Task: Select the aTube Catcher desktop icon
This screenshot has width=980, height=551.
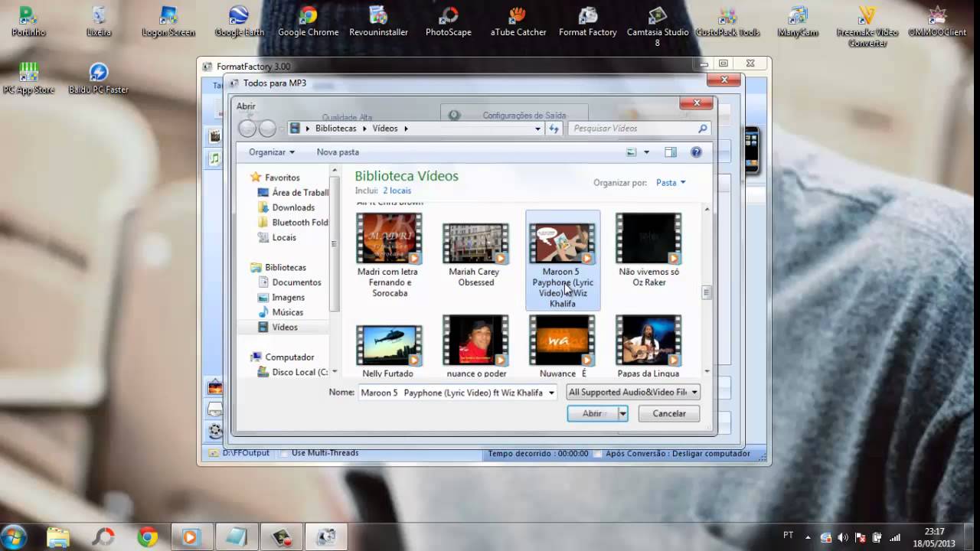Action: [518, 21]
